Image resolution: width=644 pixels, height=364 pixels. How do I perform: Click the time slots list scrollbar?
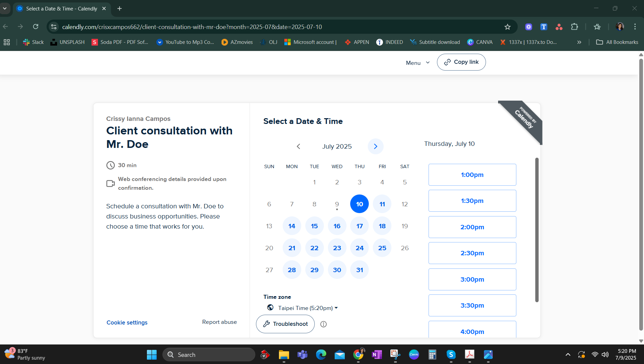coord(537,230)
